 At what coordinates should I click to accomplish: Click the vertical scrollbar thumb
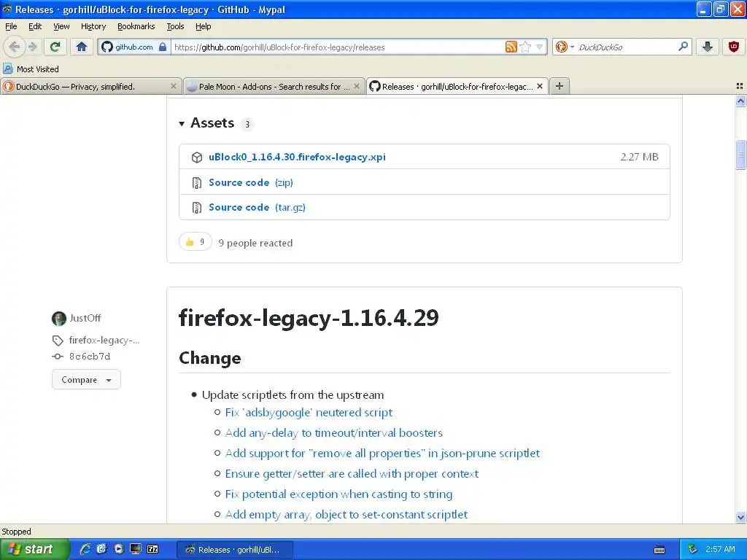(740, 155)
